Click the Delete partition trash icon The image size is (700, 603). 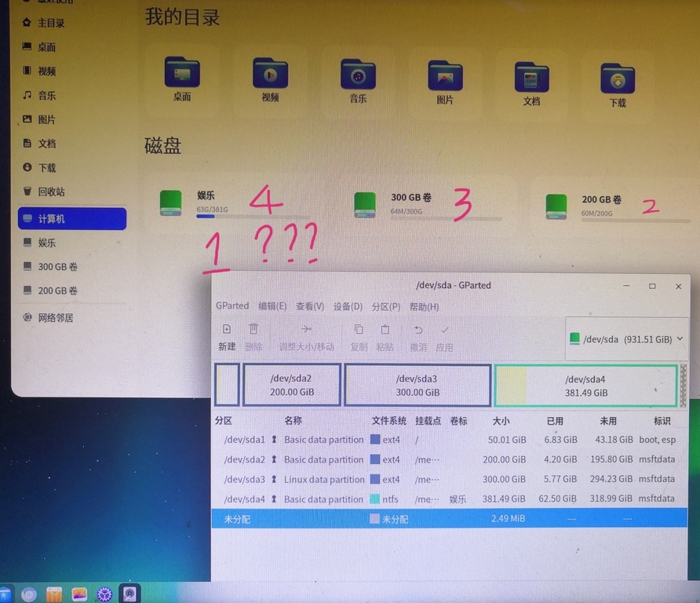pyautogui.click(x=253, y=329)
